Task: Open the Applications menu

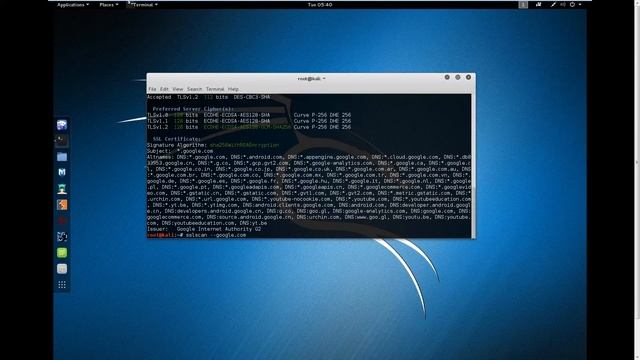Action: pyautogui.click(x=73, y=5)
